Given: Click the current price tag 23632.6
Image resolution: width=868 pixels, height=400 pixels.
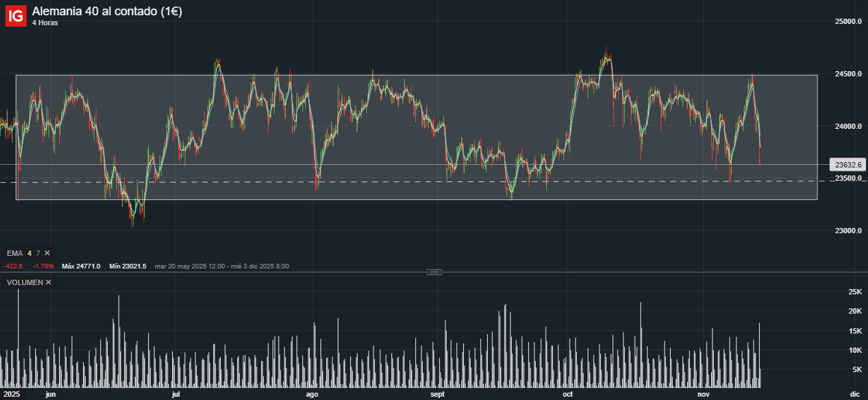Looking at the screenshot, I should click(x=848, y=164).
